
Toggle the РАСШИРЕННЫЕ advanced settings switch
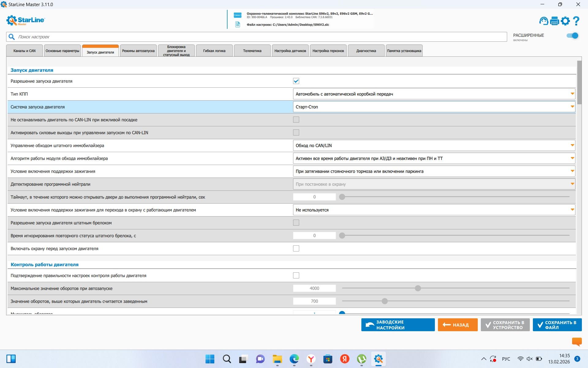pyautogui.click(x=572, y=36)
